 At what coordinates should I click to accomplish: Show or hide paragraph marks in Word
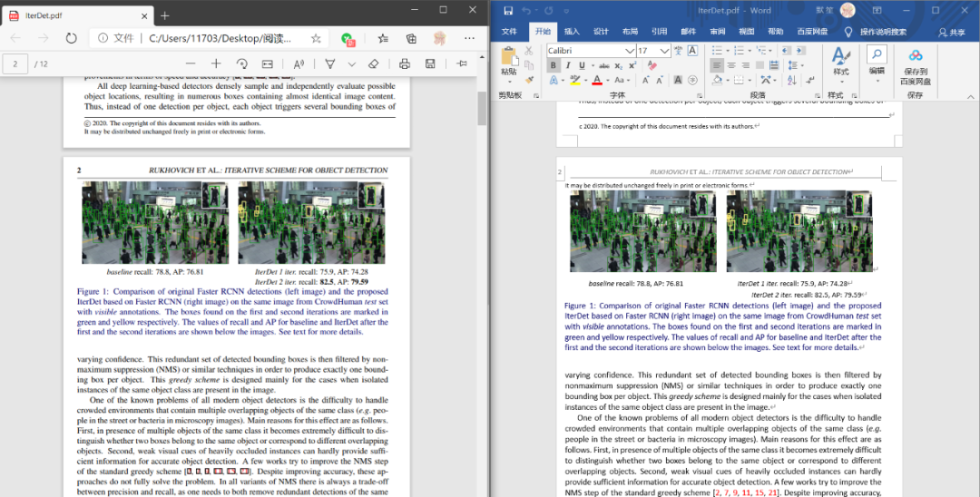(x=810, y=80)
